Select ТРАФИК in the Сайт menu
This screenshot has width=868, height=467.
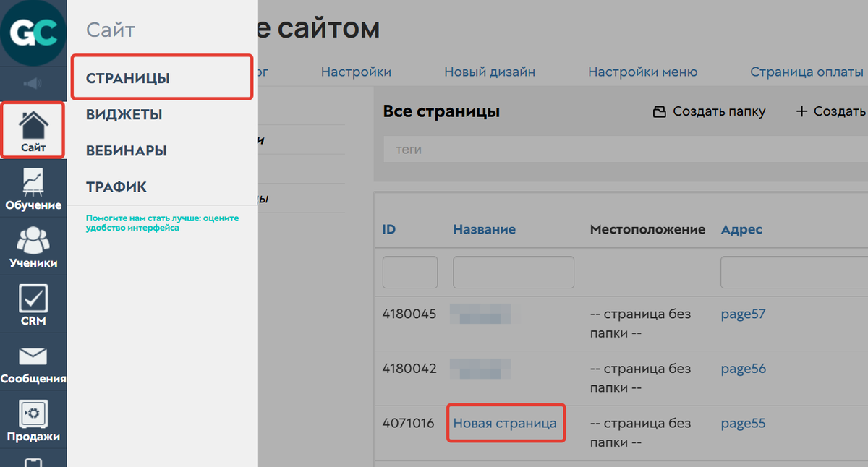(x=116, y=187)
